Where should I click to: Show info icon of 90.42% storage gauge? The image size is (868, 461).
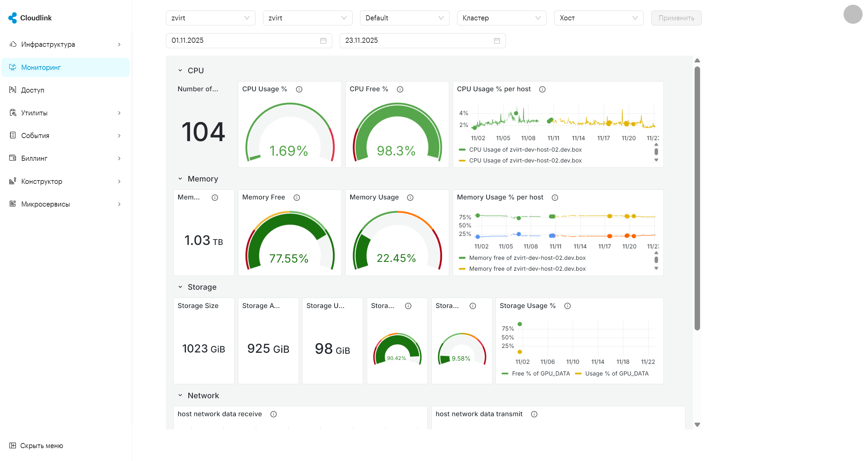point(408,306)
